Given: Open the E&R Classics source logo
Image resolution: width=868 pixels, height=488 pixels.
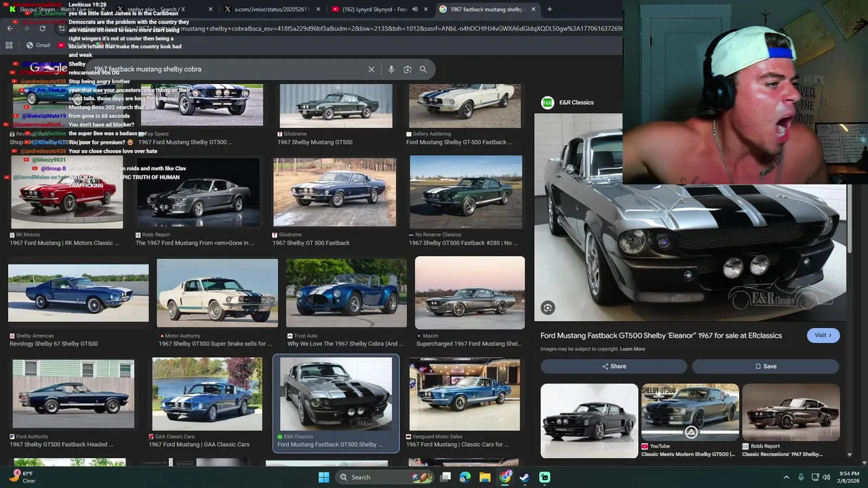Looking at the screenshot, I should pyautogui.click(x=547, y=102).
